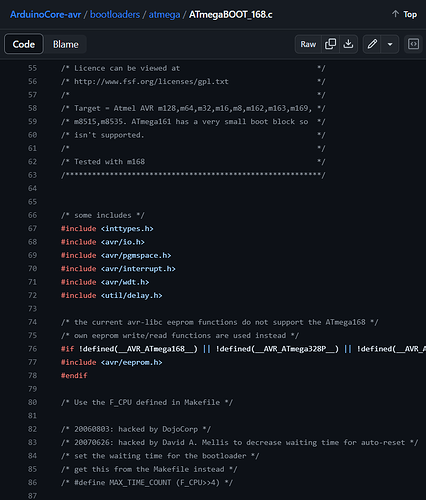Open symbols panel icon
This screenshot has width=426, height=500.
pyautogui.click(x=413, y=44)
